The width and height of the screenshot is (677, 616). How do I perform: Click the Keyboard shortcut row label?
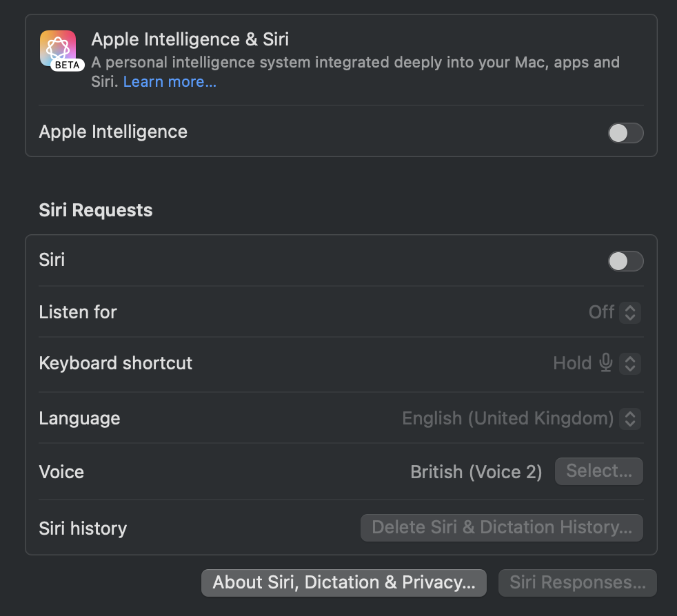116,363
